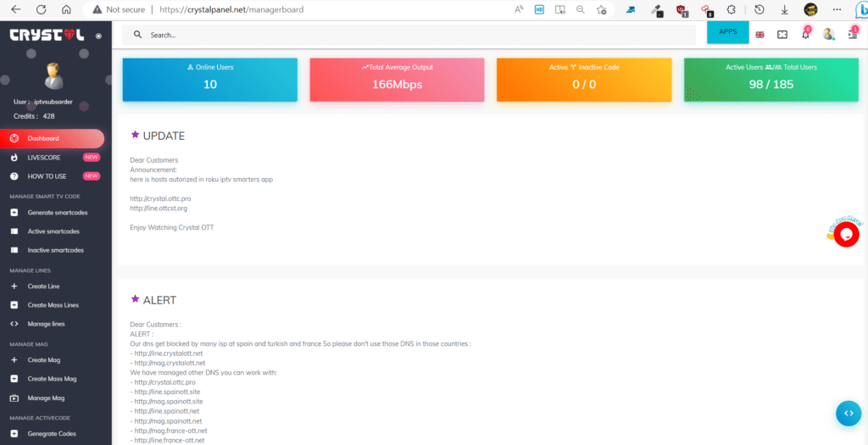The height and width of the screenshot is (445, 868).
Task: Open browser history clock icon
Action: [x=759, y=9]
